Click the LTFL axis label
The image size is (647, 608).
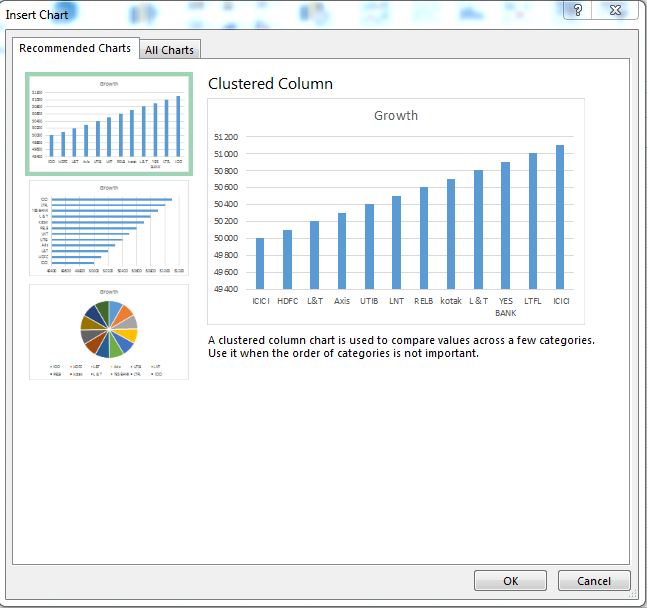(x=533, y=301)
